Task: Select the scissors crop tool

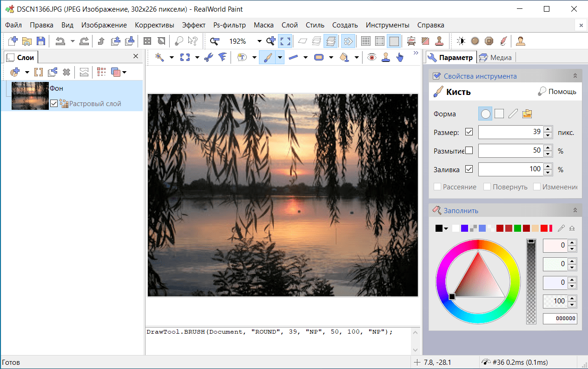Action: point(209,57)
